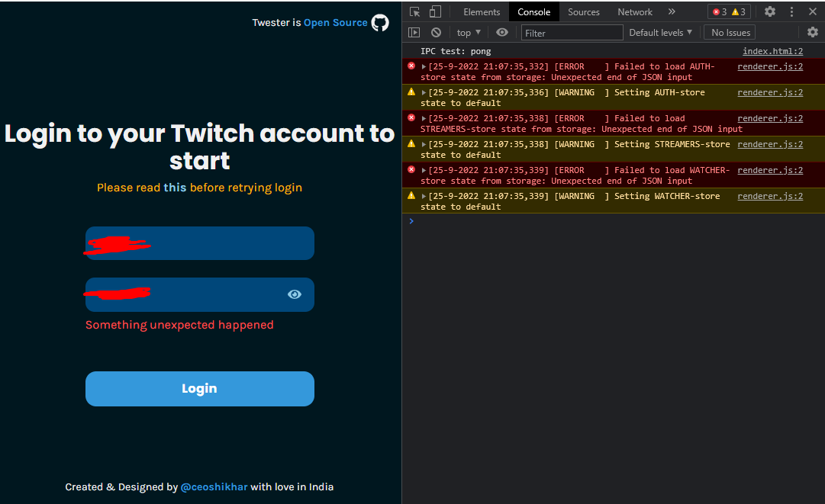Expand the STREAMERS-store error log entry
This screenshot has width=825, height=504.
[x=424, y=119]
